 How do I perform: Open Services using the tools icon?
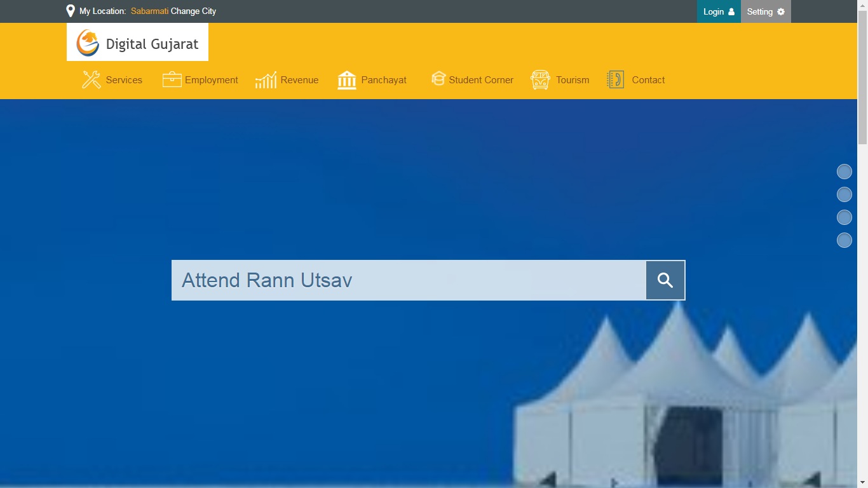[x=90, y=79]
